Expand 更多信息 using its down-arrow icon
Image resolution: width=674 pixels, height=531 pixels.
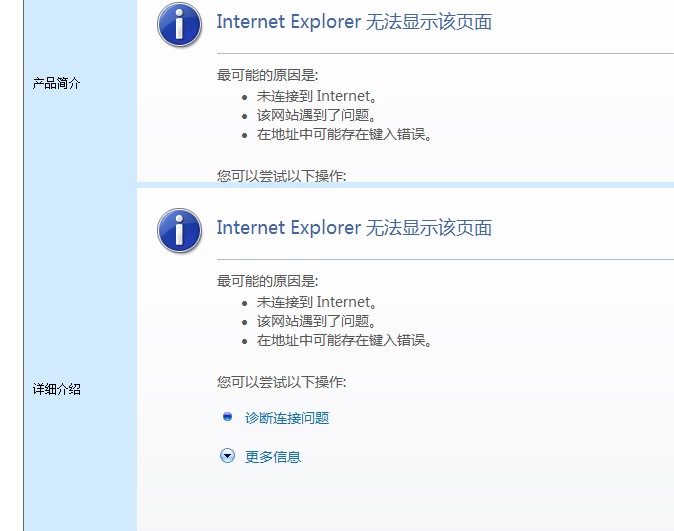pos(227,456)
